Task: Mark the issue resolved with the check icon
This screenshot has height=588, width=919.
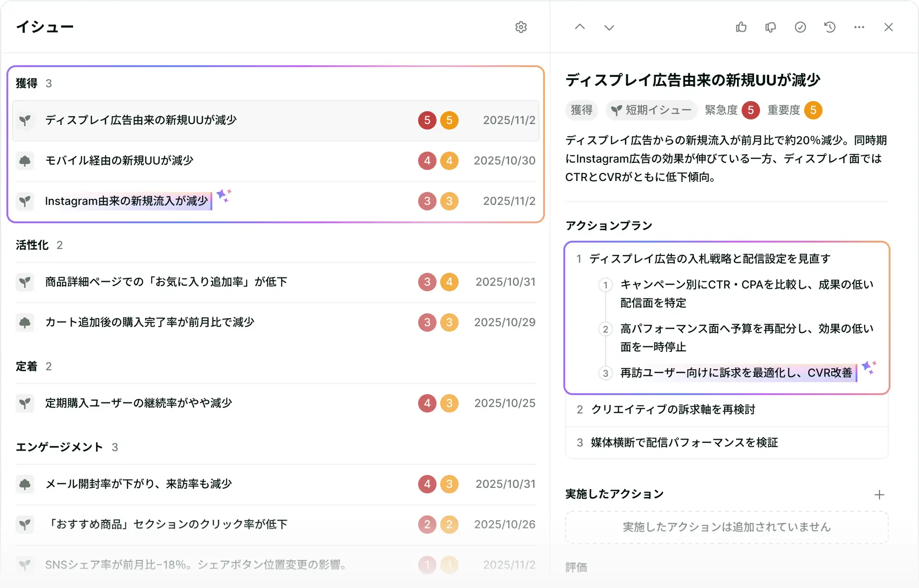Action: tap(800, 28)
